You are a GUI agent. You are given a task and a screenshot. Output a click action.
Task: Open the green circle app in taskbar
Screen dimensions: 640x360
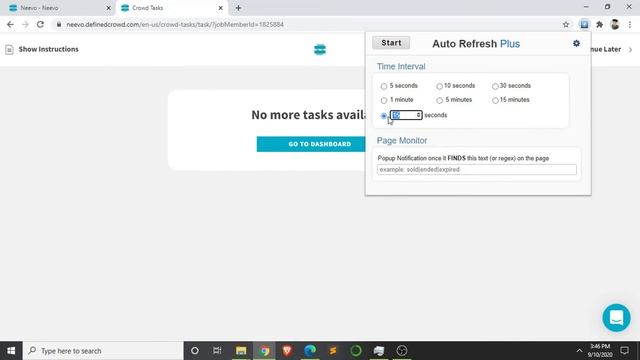coord(356,351)
